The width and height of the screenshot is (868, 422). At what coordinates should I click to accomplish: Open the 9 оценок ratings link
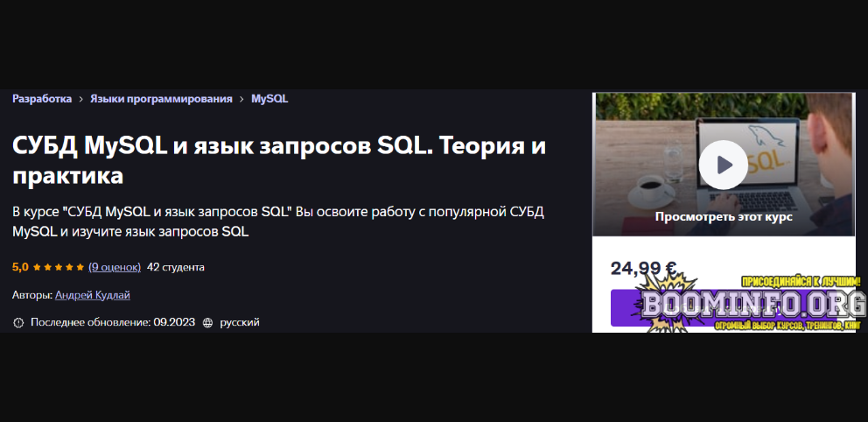coord(115,268)
